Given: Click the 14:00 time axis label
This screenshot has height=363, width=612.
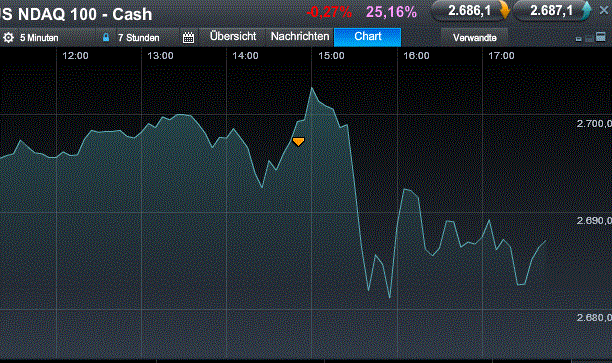Looking at the screenshot, I should click(x=246, y=56).
